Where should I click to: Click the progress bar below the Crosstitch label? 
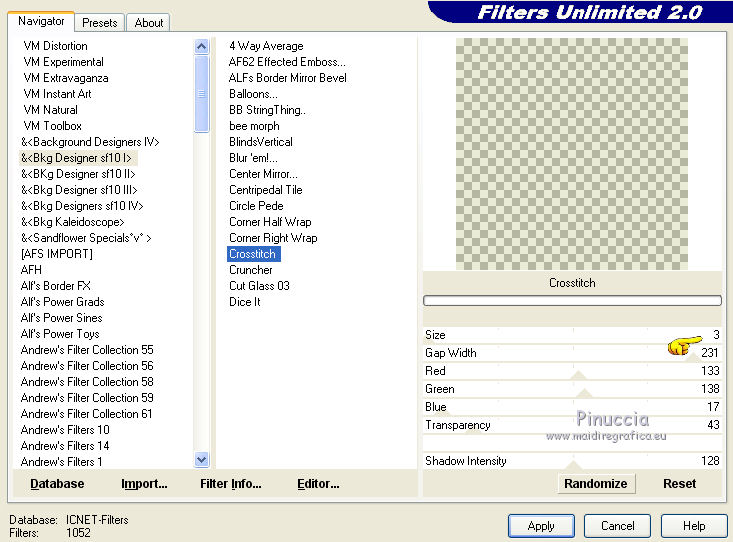(572, 301)
